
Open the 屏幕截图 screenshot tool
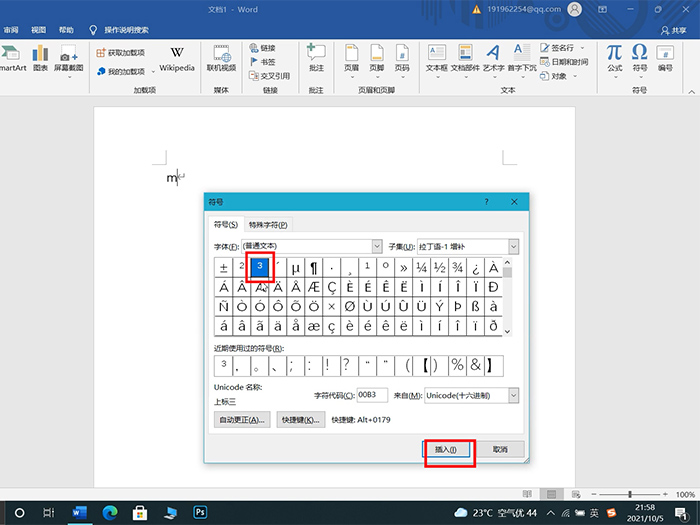click(x=69, y=60)
